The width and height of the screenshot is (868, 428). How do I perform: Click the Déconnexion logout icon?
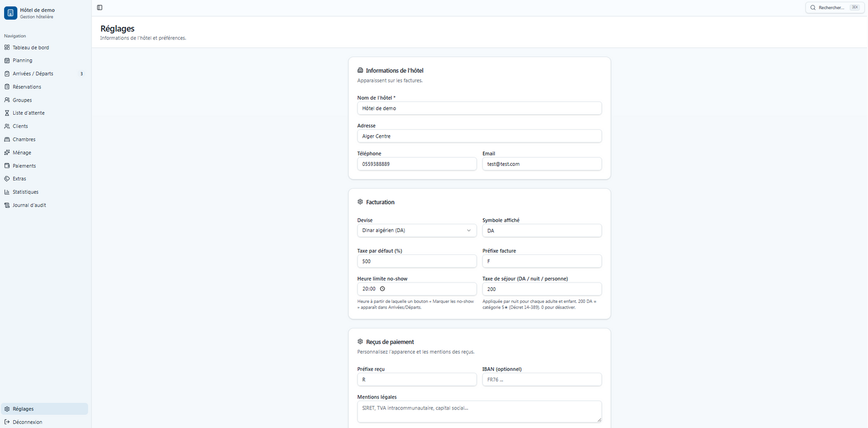pyautogui.click(x=7, y=422)
